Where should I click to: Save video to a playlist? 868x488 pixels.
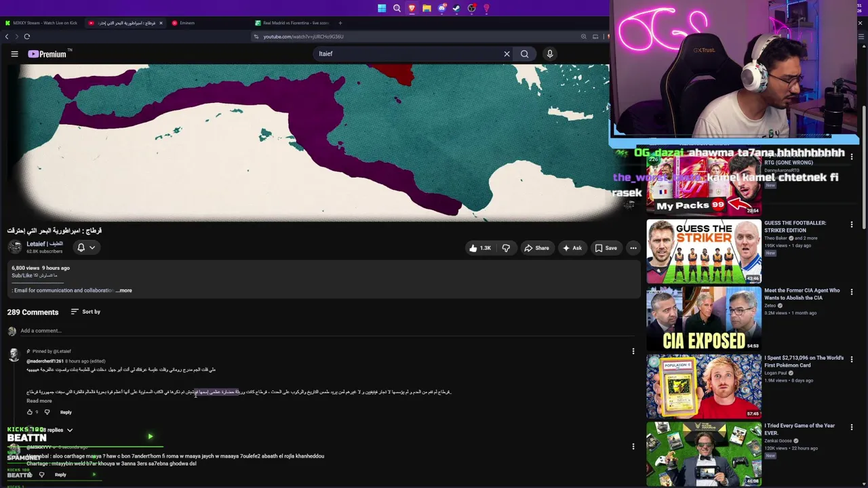pyautogui.click(x=606, y=248)
